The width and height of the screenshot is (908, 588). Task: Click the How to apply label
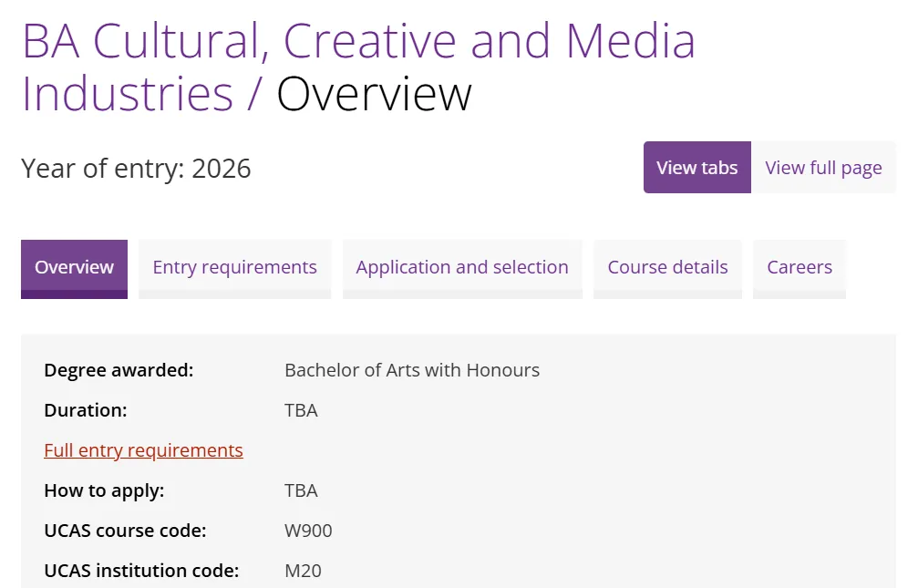(x=104, y=490)
